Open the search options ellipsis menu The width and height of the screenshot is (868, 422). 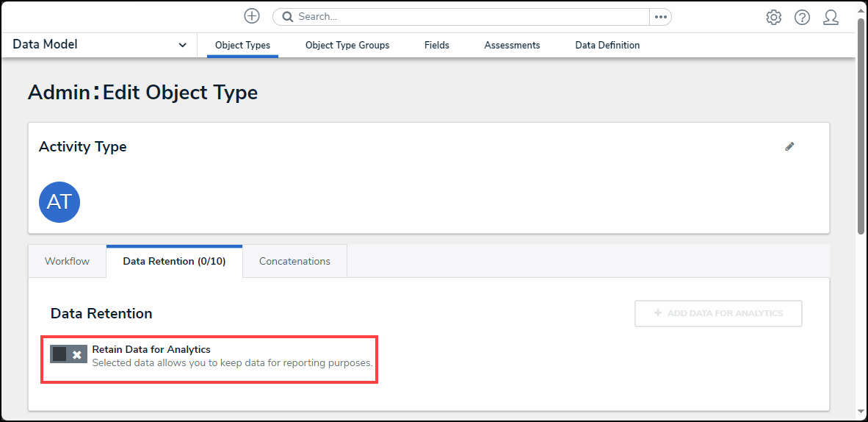(660, 17)
